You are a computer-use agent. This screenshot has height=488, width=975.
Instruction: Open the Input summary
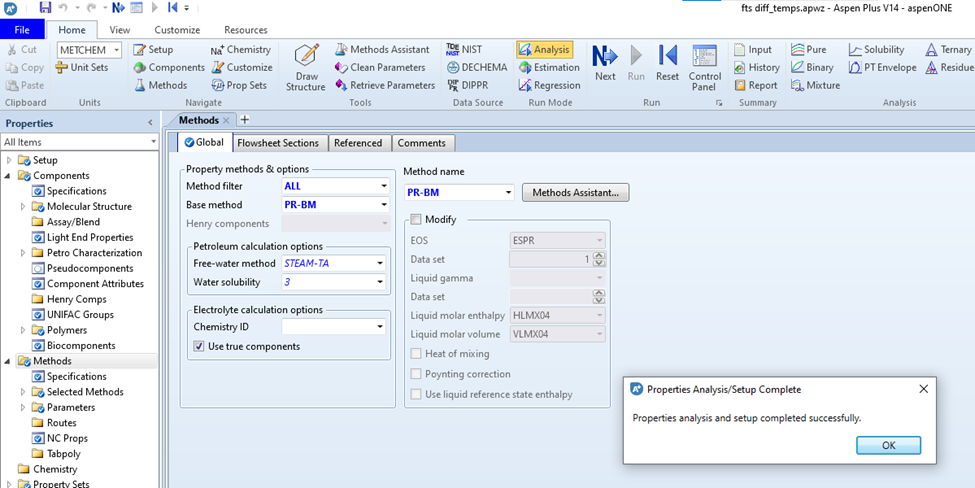753,49
